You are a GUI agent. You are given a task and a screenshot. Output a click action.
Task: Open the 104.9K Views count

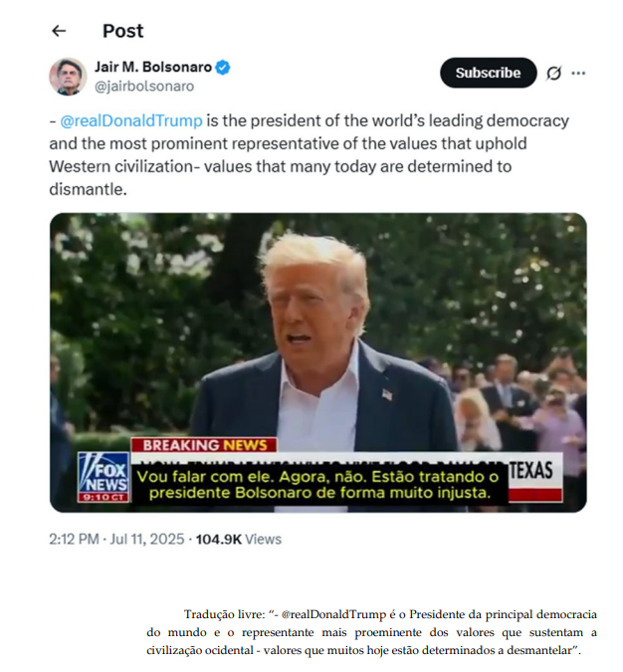[239, 539]
